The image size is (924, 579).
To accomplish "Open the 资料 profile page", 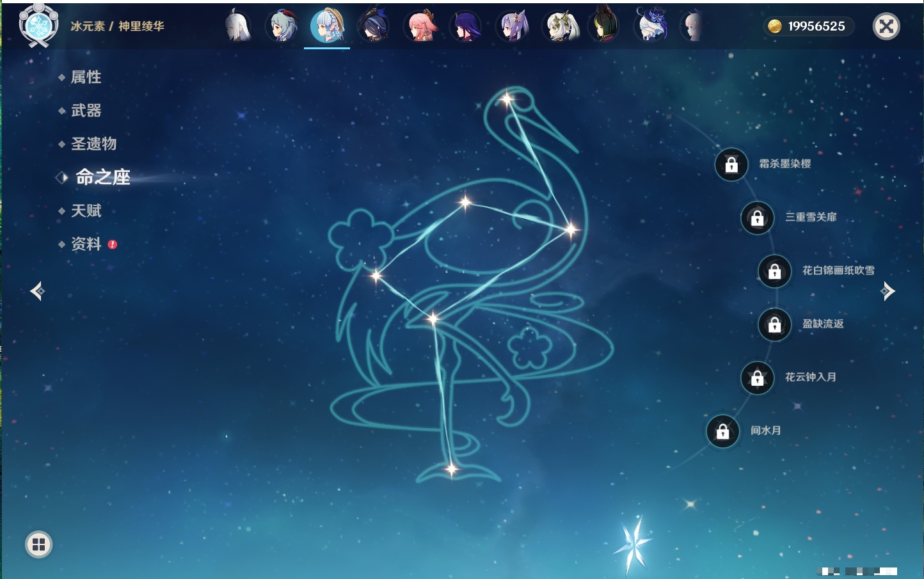I will [x=86, y=244].
